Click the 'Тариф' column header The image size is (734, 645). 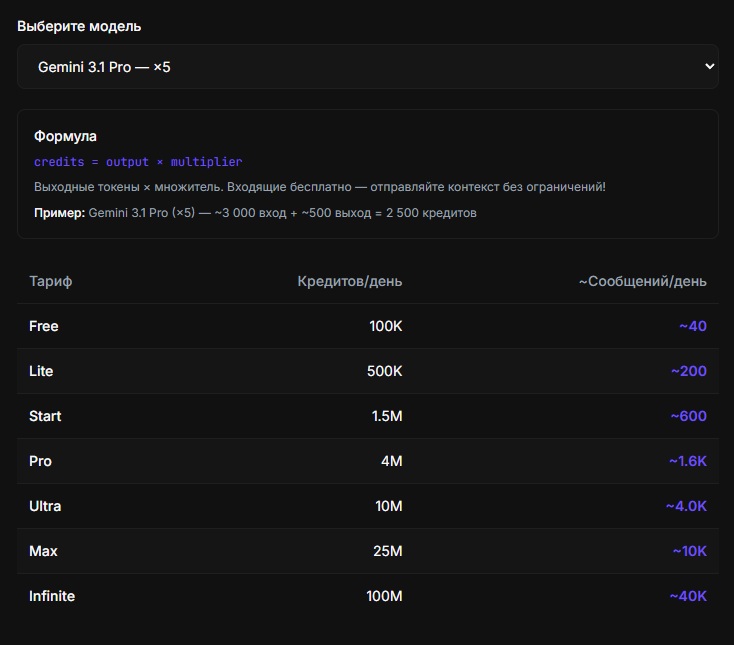point(51,281)
